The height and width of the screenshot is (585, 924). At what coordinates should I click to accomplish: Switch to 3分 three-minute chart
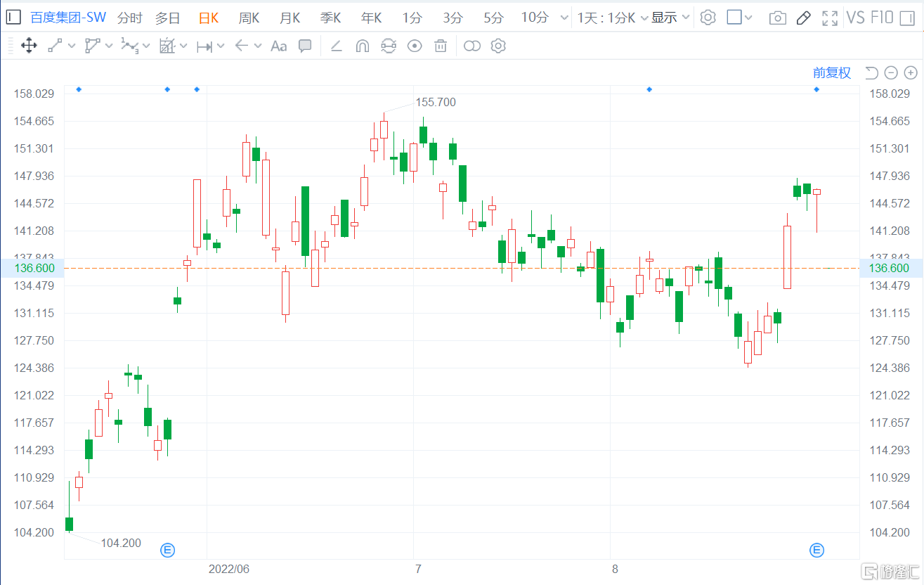453,18
